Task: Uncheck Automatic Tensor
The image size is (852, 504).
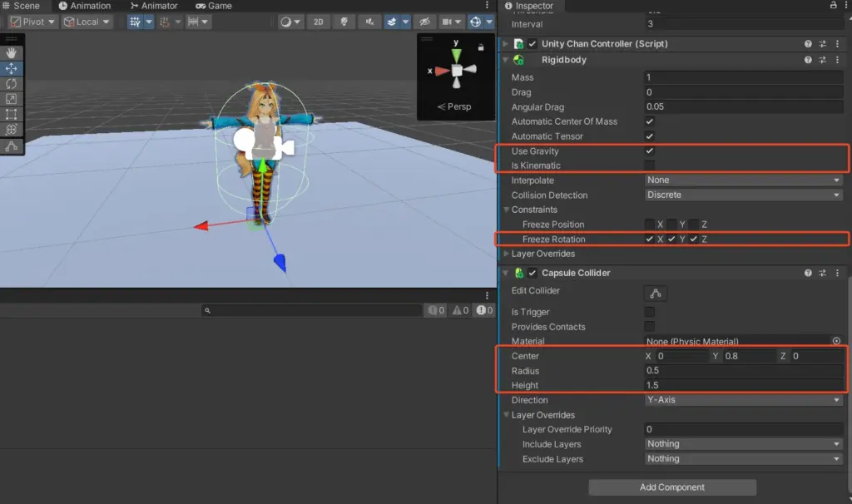Action: pos(649,136)
